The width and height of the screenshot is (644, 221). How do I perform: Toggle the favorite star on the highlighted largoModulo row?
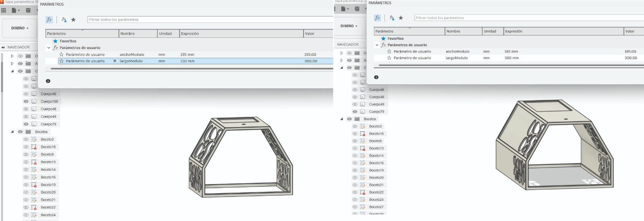(x=62, y=61)
